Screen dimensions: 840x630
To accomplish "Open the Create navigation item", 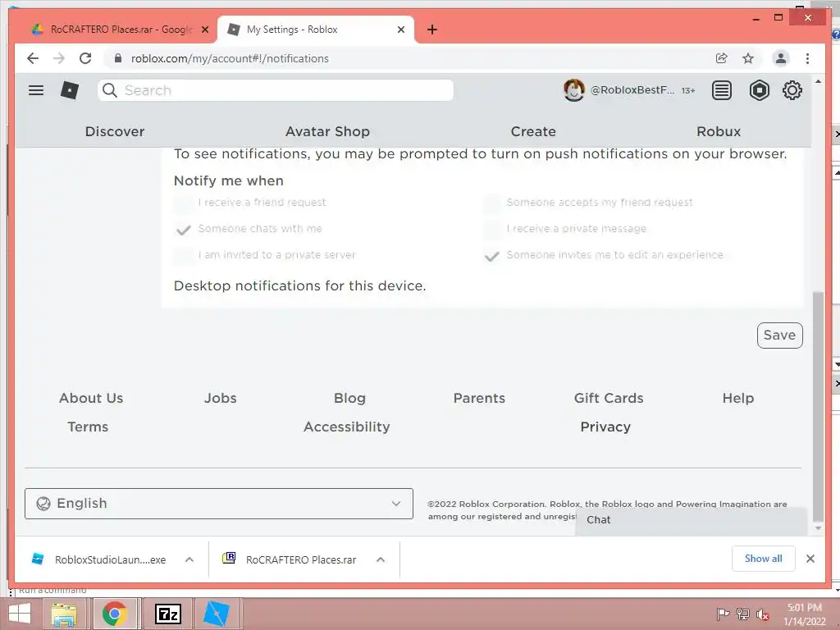I will point(533,131).
